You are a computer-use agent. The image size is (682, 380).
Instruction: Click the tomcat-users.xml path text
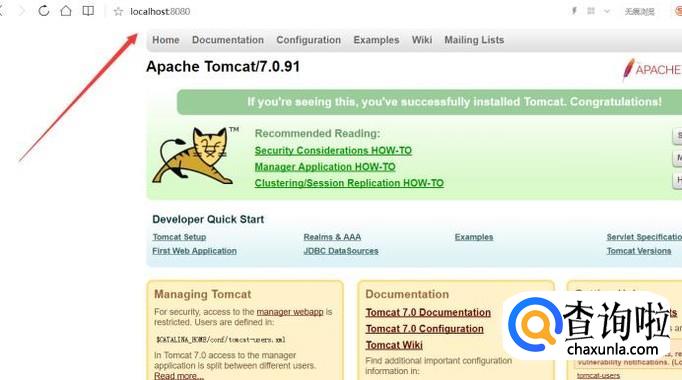click(x=221, y=340)
